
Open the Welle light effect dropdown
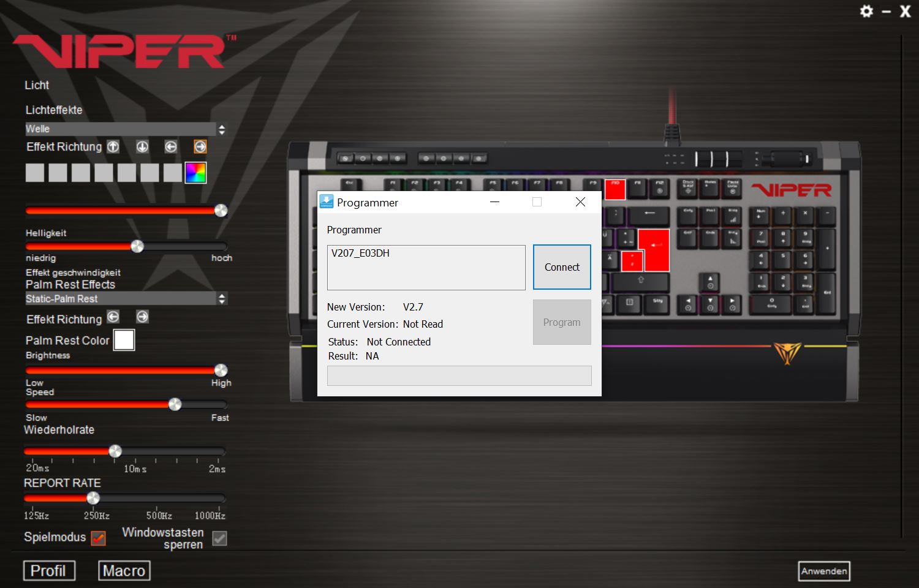[119, 129]
